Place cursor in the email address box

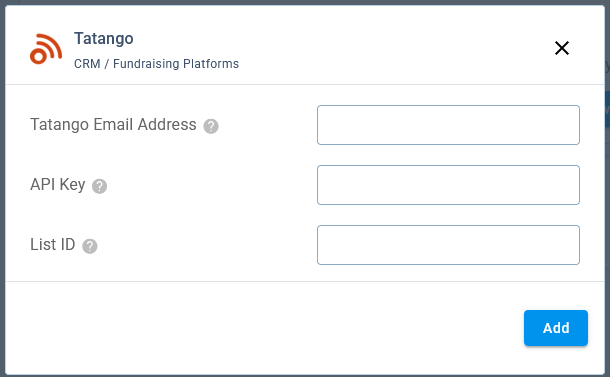(448, 125)
